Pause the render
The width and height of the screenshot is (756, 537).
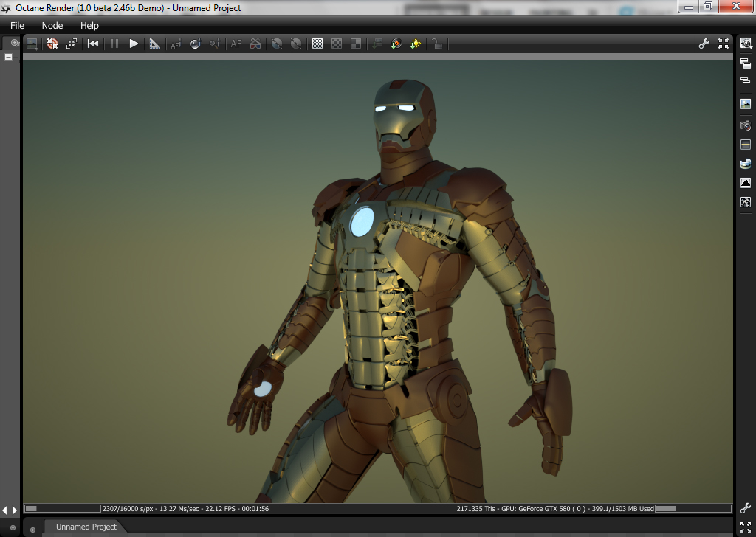pyautogui.click(x=114, y=44)
